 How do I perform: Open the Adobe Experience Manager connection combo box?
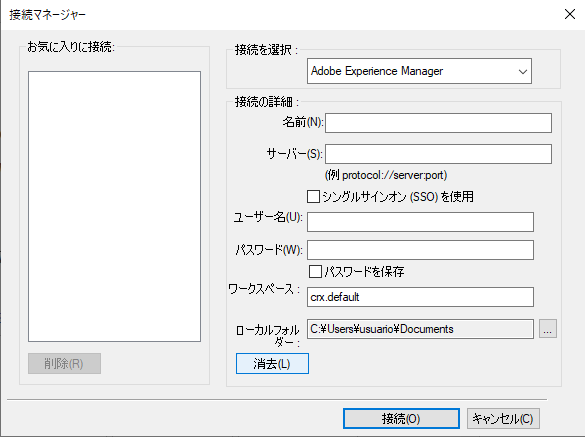point(419,71)
